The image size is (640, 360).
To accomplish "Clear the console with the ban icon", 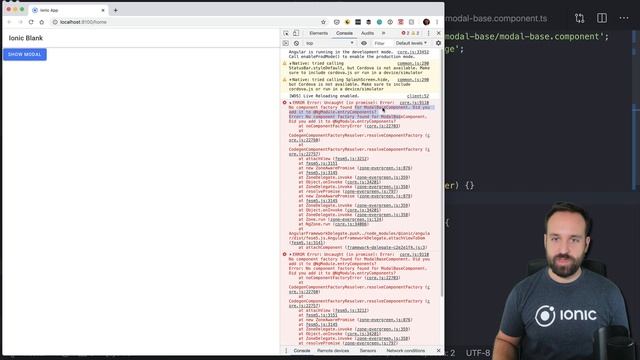I will coord(296,43).
